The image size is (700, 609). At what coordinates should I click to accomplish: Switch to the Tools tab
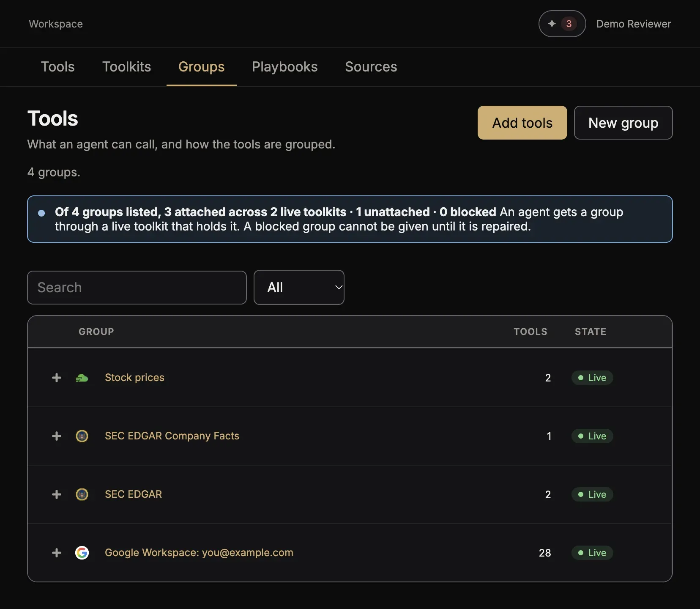click(x=57, y=67)
